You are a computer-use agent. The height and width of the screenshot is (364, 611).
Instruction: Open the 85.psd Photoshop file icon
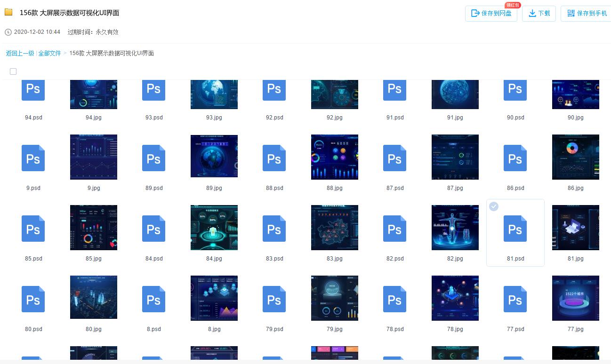[33, 229]
